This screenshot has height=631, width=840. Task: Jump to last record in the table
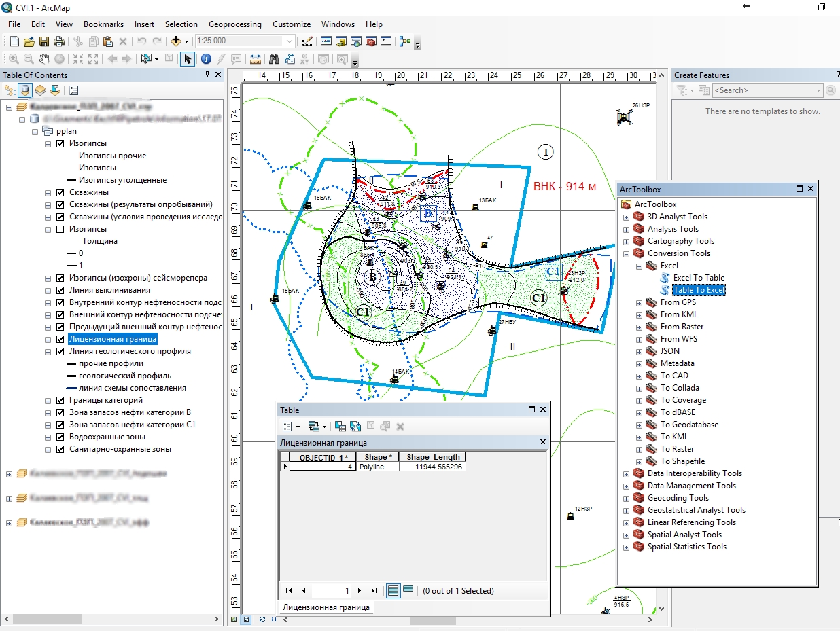(x=373, y=590)
